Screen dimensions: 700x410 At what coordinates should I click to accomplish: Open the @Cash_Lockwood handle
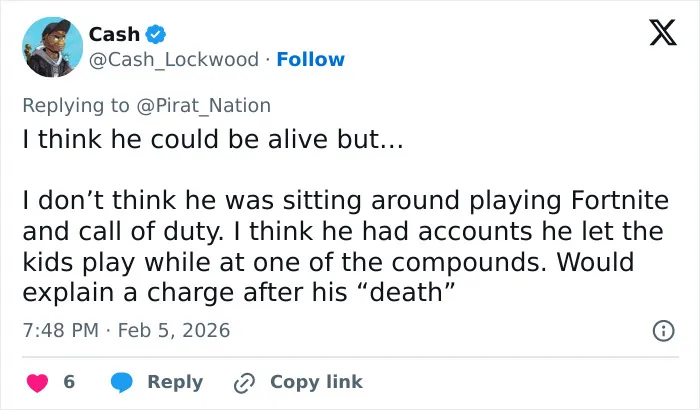(x=174, y=59)
